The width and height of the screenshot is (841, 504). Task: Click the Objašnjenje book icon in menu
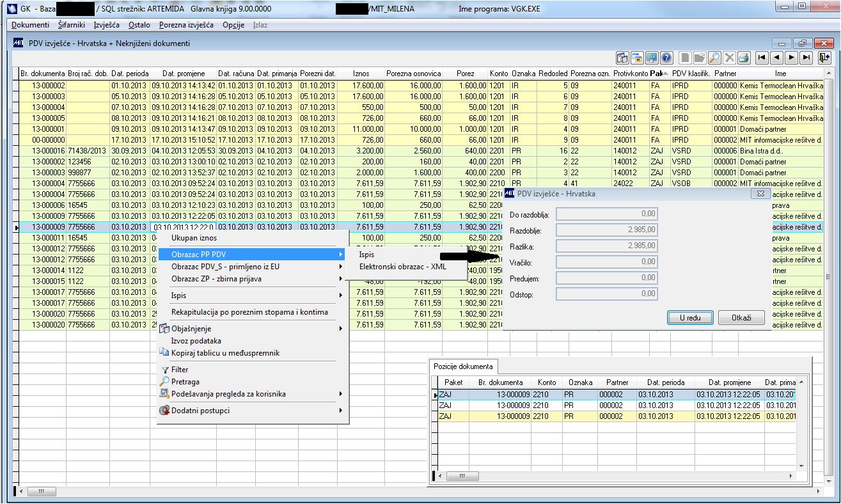[165, 329]
